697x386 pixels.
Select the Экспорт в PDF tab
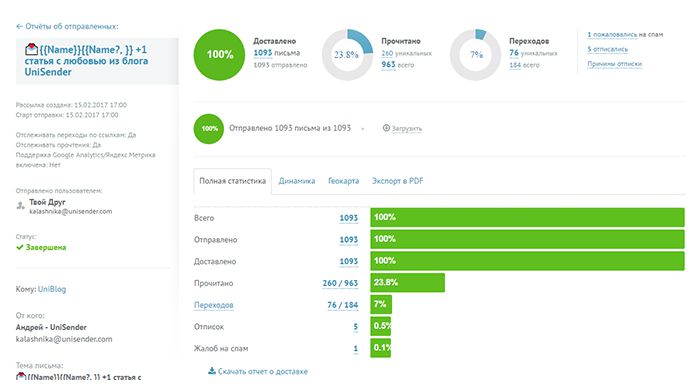(x=397, y=181)
